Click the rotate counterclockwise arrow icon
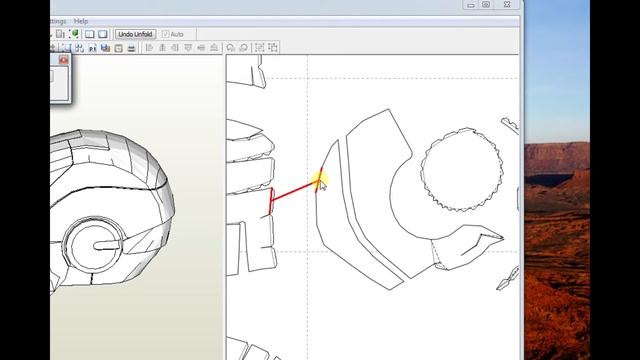640x360 pixels. coord(231,48)
